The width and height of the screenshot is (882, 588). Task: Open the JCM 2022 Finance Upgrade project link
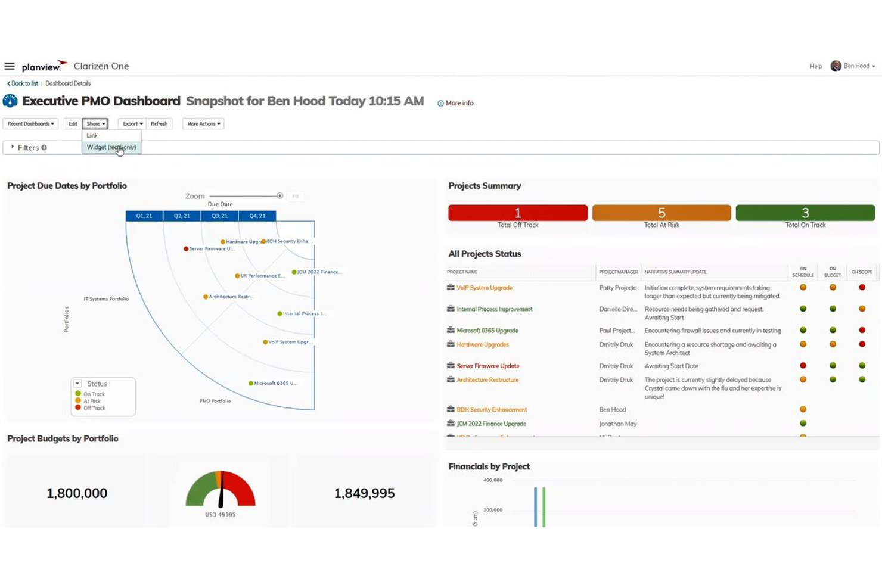492,424
